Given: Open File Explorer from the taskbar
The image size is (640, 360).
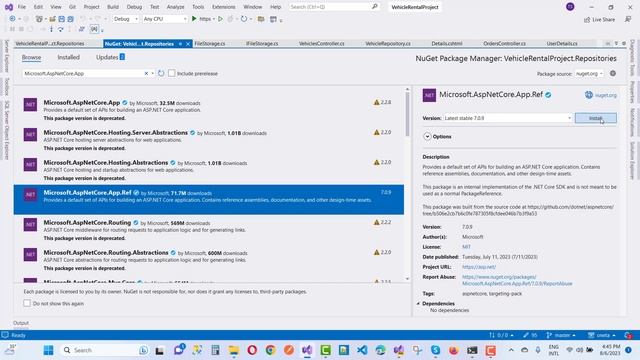Looking at the screenshot, I should pyautogui.click(x=234, y=350).
